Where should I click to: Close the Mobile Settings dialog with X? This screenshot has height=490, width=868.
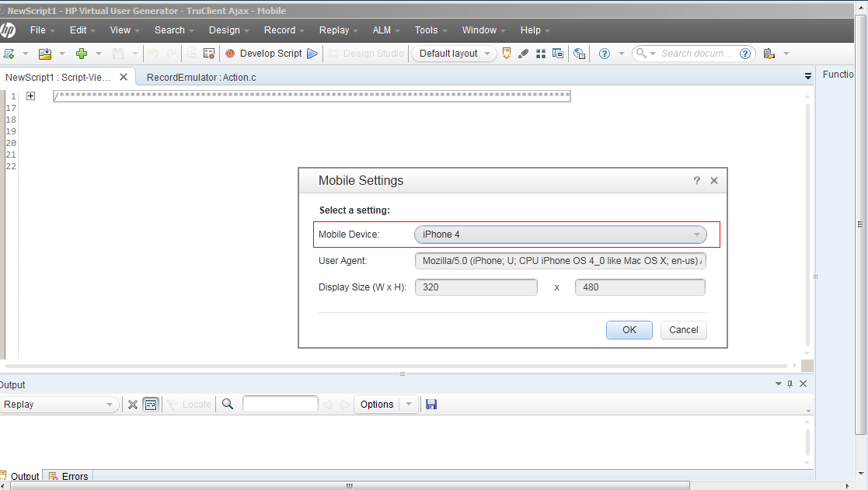click(x=714, y=180)
